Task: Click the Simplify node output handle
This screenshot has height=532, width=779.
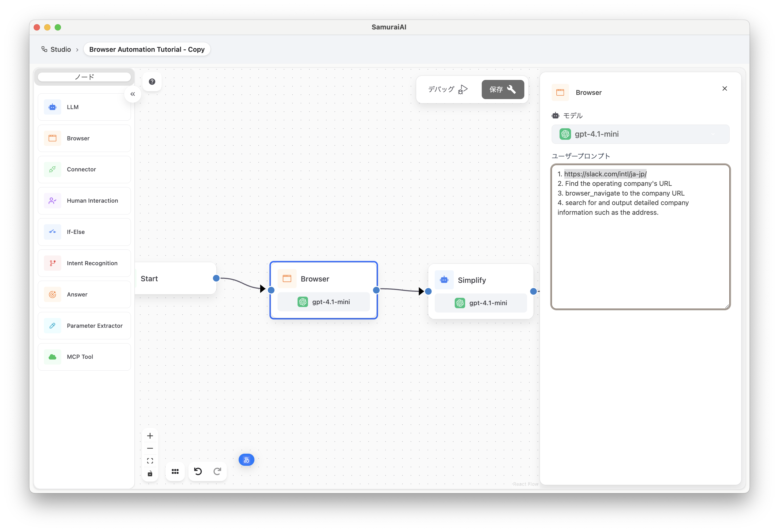Action: tap(533, 292)
